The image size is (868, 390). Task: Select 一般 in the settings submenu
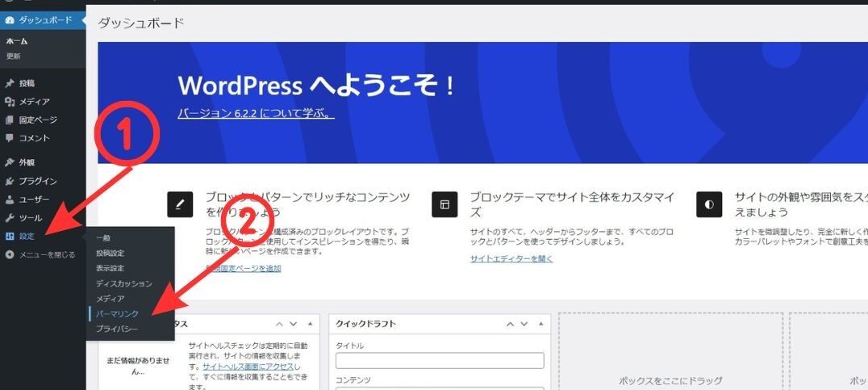[x=103, y=237]
